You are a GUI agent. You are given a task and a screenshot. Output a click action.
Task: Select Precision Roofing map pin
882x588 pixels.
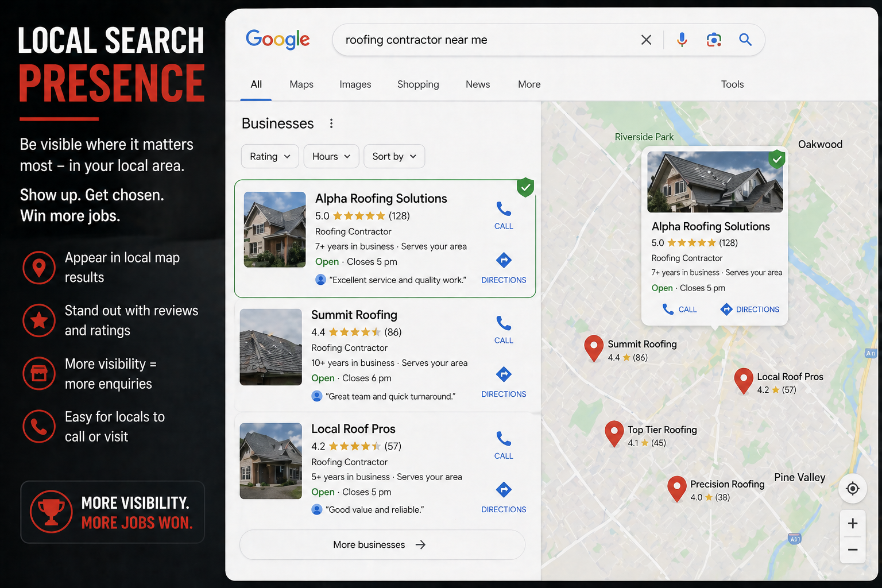pos(677,488)
